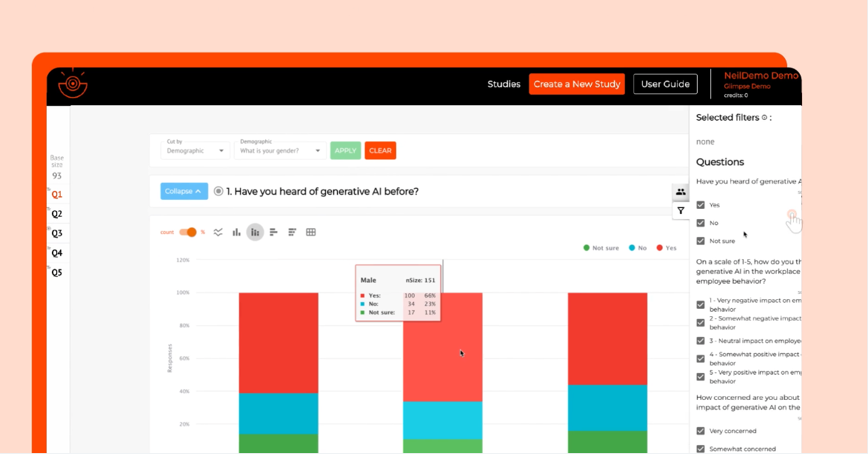Click the Glimpse eye logo

pos(73,84)
